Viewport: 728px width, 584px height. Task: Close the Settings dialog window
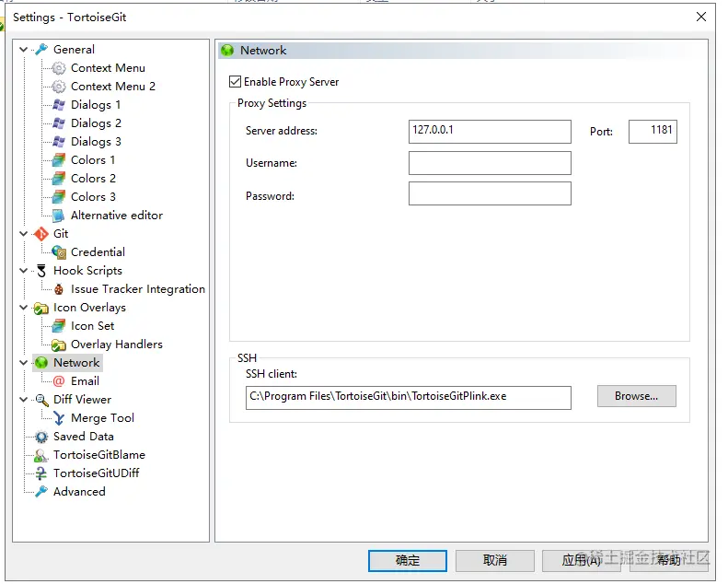pos(701,18)
